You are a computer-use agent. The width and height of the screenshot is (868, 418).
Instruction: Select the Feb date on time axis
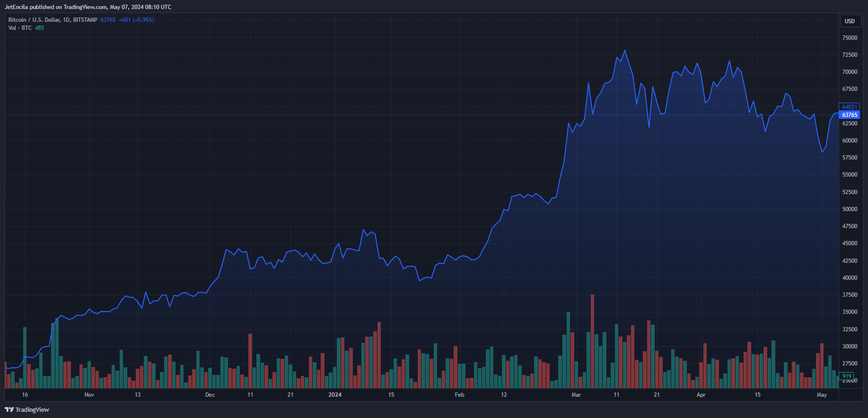459,395
